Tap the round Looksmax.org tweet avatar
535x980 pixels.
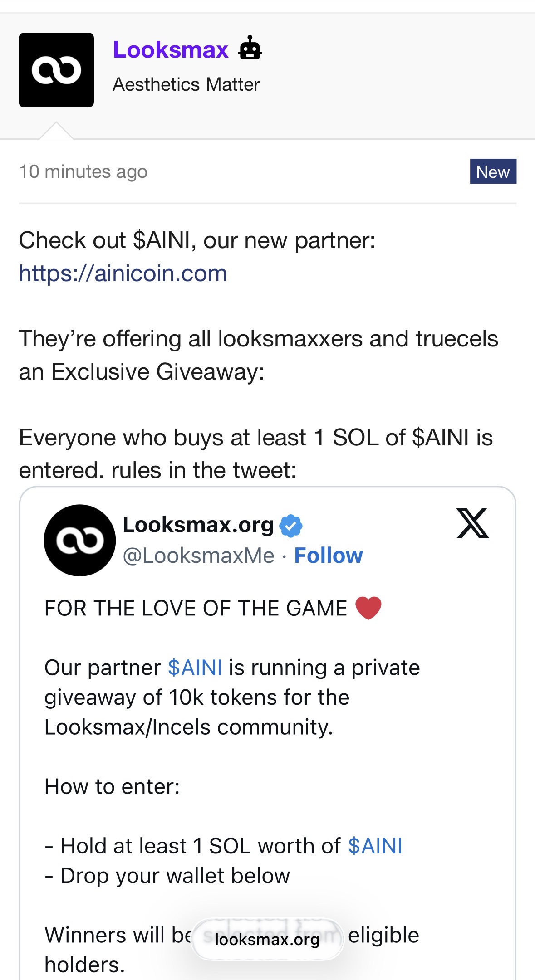tap(80, 540)
